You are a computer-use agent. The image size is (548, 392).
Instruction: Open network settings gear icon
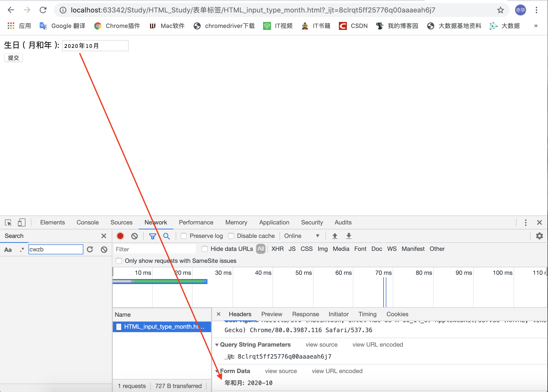[539, 236]
